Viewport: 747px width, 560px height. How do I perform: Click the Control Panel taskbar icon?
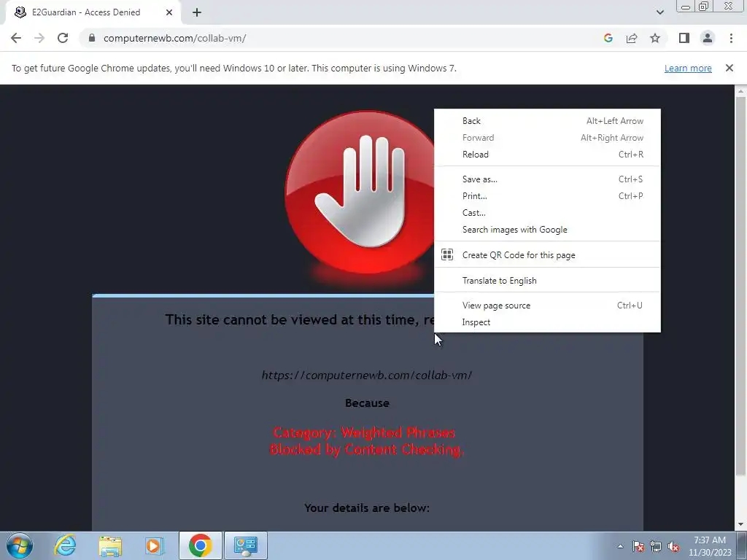245,545
